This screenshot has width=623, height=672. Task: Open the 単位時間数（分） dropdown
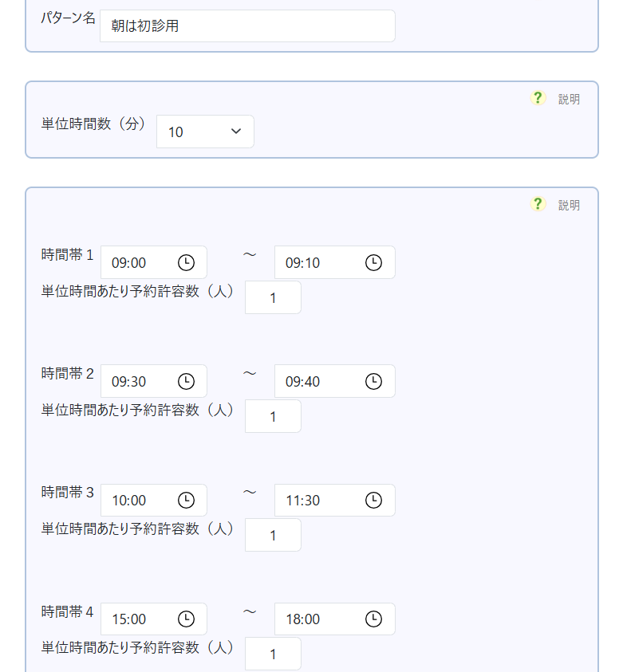pyautogui.click(x=205, y=132)
